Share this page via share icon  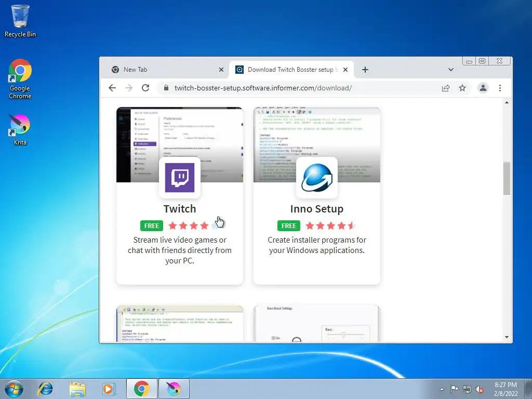click(x=445, y=88)
